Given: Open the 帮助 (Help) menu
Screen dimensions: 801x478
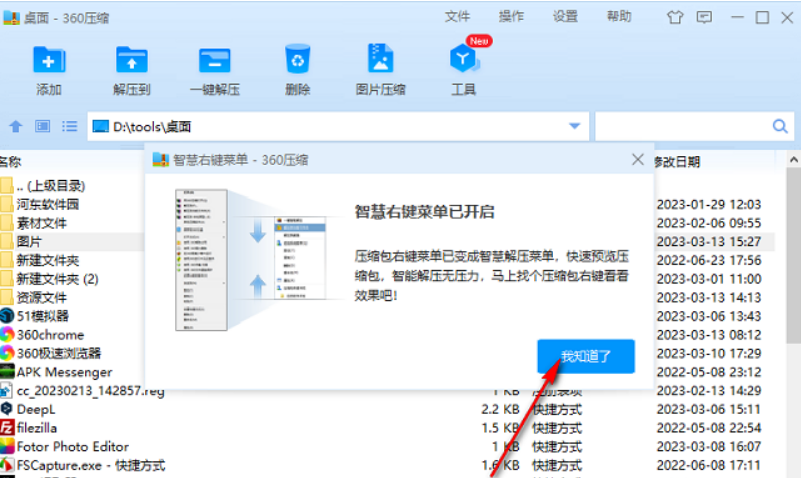Looking at the screenshot, I should pos(619,17).
